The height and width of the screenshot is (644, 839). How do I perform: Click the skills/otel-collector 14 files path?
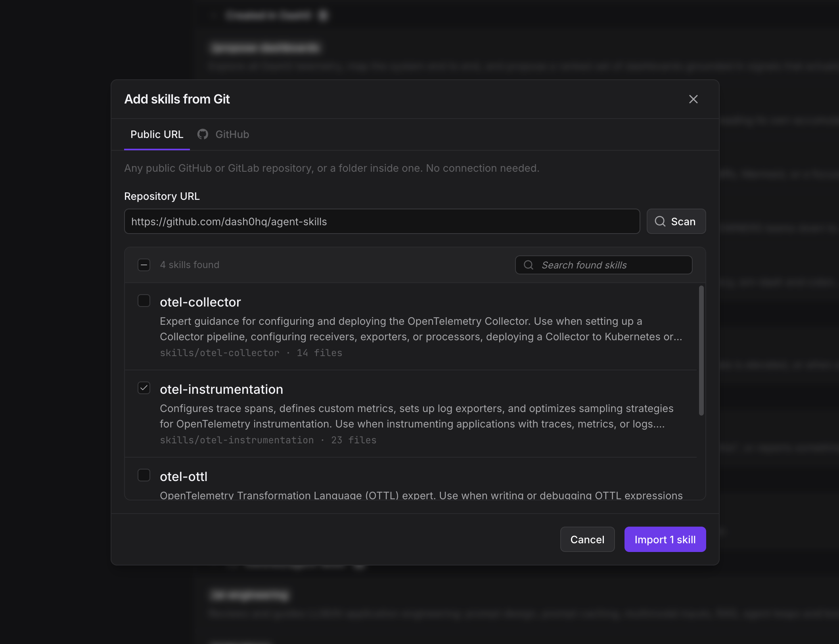tap(251, 353)
